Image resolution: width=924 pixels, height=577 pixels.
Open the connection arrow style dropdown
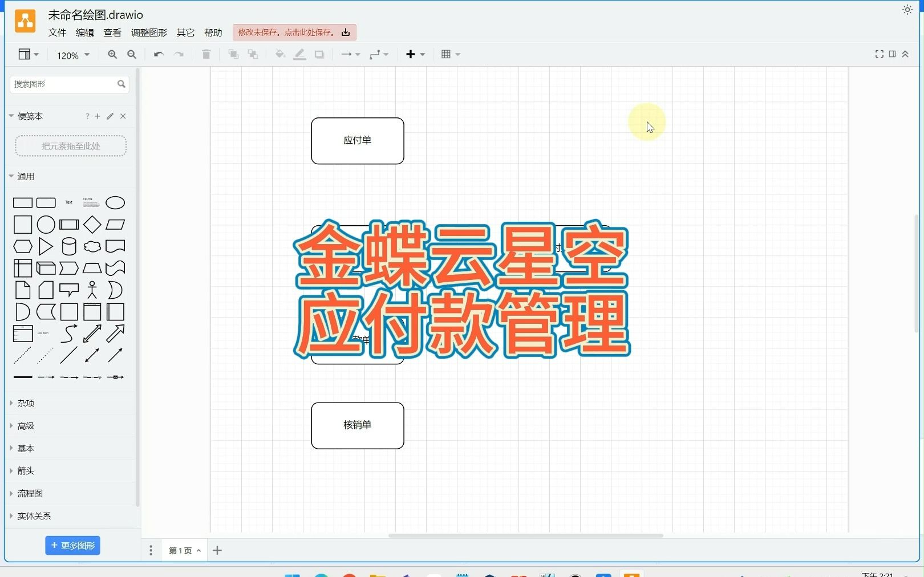tap(350, 54)
